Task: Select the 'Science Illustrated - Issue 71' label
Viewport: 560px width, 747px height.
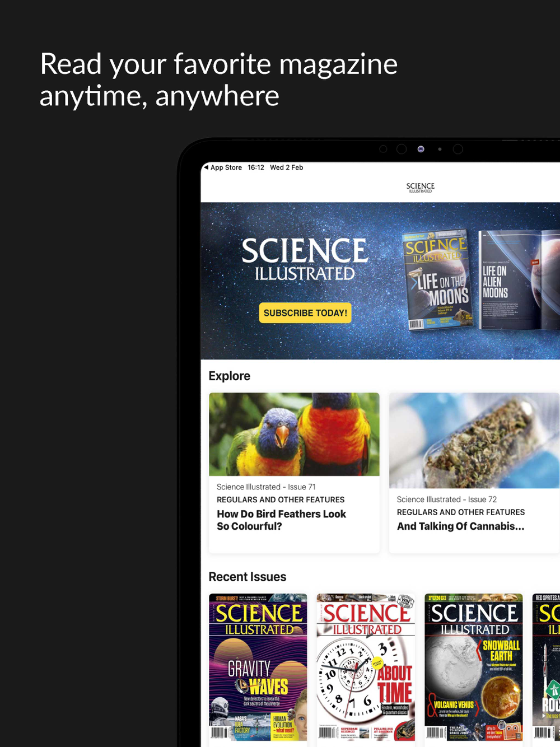Action: [x=266, y=487]
